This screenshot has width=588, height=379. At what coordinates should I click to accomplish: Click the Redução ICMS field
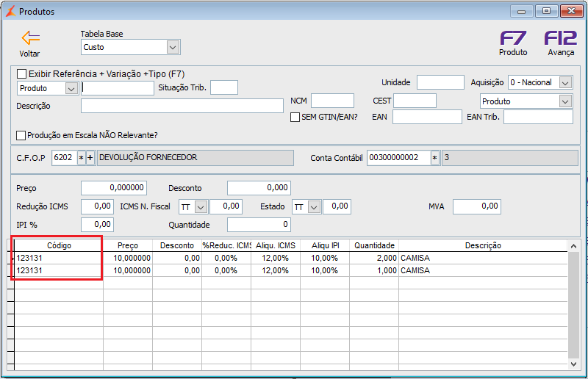pos(97,206)
